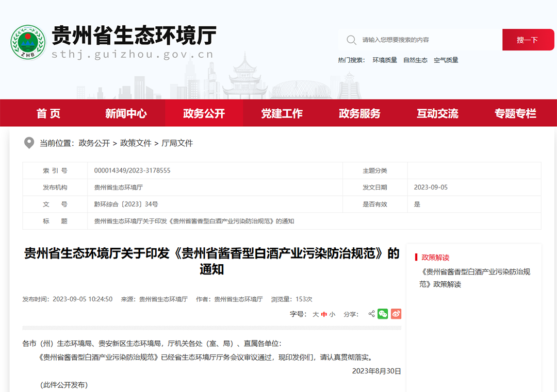Image resolution: width=557 pixels, height=392 pixels.
Task: Open 专题专栏 navigation item
Action: (x=515, y=113)
